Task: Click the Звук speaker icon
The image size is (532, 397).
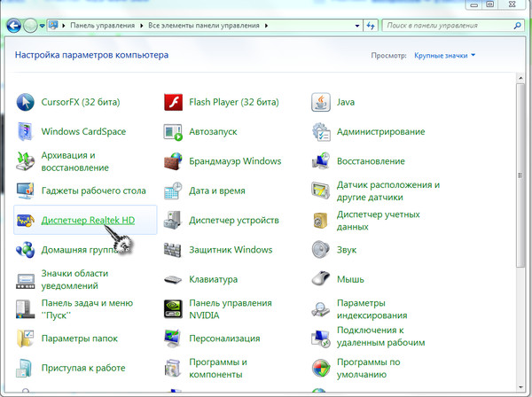Action: tap(321, 250)
